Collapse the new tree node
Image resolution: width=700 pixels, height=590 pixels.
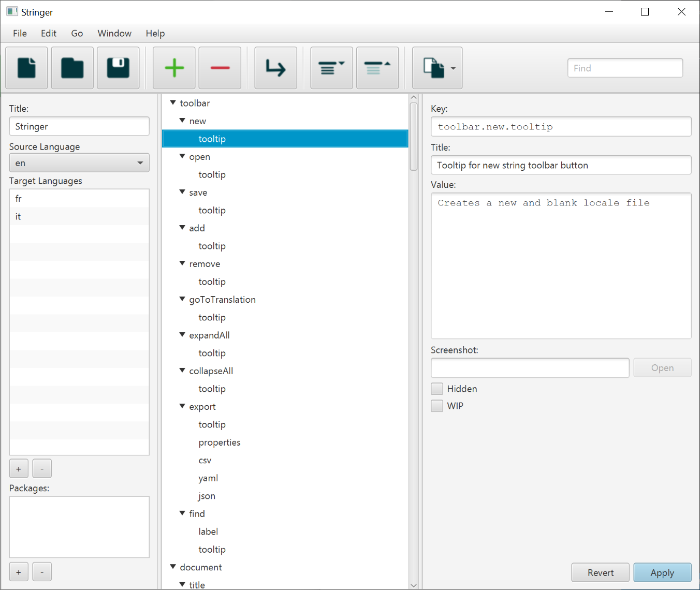(182, 121)
